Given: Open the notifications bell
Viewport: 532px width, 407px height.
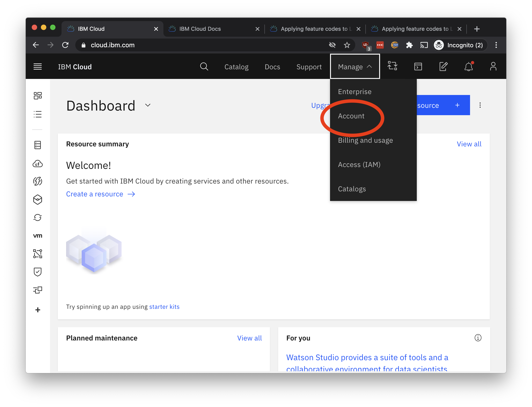Looking at the screenshot, I should [468, 67].
